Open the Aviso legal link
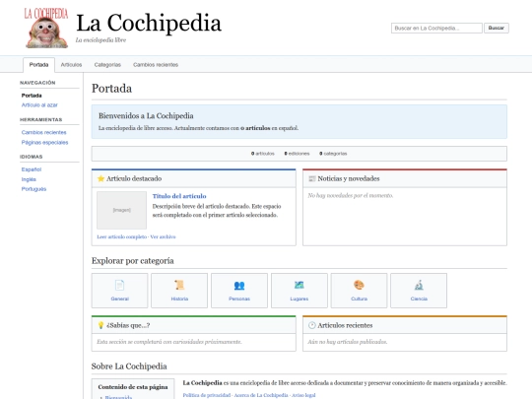 coord(303,395)
